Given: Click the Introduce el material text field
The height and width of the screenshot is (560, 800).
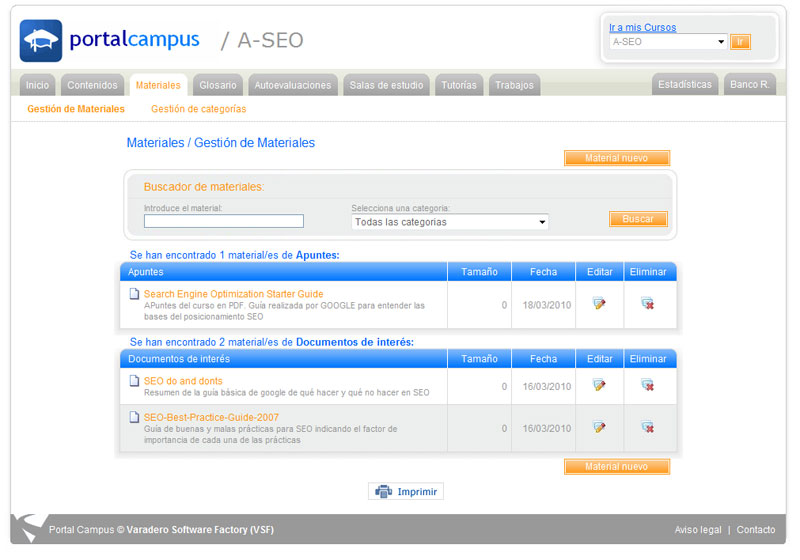Looking at the screenshot, I should point(223,221).
